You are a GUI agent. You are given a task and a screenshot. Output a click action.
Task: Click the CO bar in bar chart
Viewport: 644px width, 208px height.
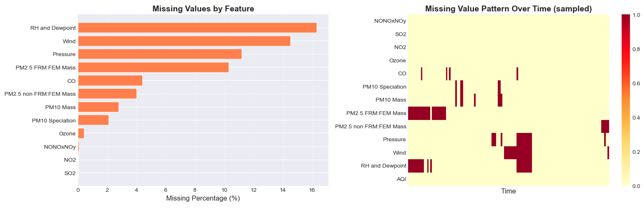110,81
